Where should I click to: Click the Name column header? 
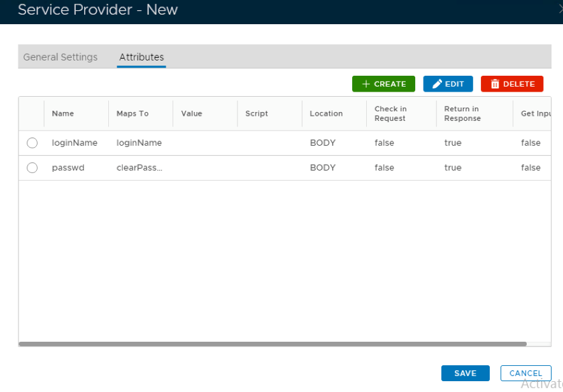coord(63,114)
